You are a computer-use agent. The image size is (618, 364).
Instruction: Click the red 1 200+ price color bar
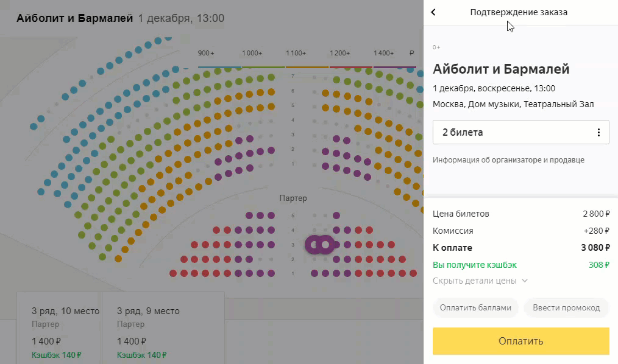click(x=351, y=68)
